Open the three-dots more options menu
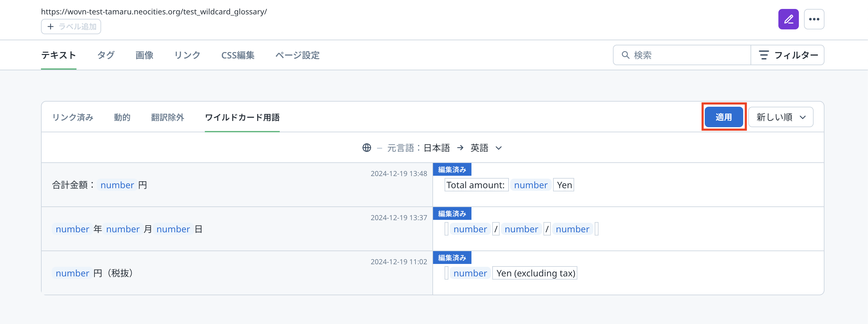 pyautogui.click(x=814, y=19)
